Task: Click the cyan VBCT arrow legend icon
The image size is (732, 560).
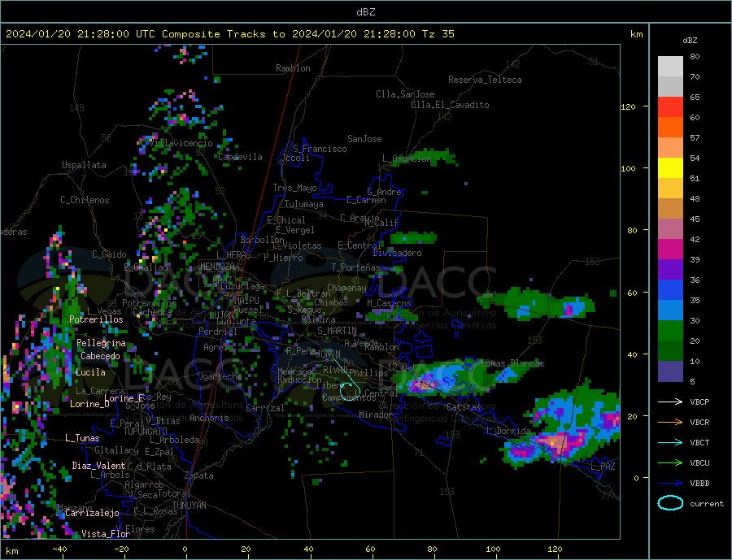Action: coord(670,442)
